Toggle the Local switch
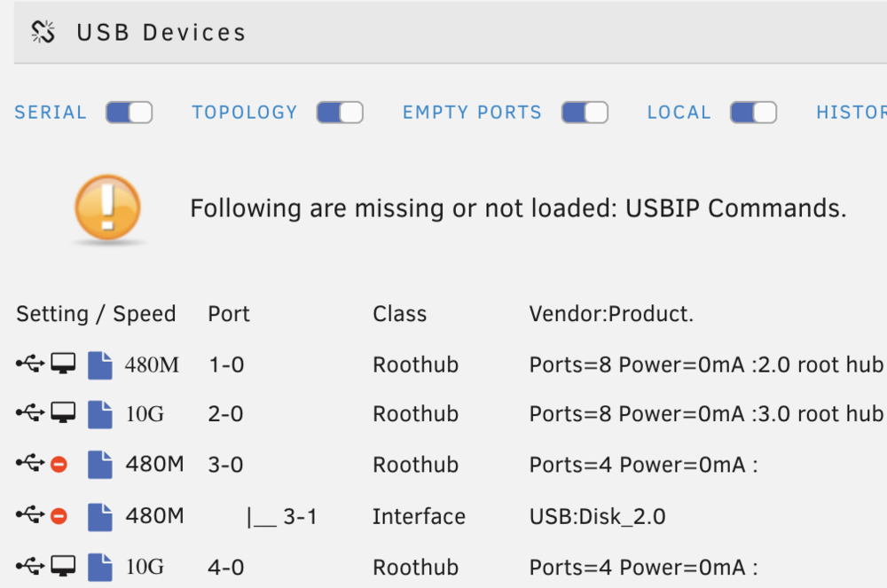This screenshot has height=588, width=887. point(753,112)
